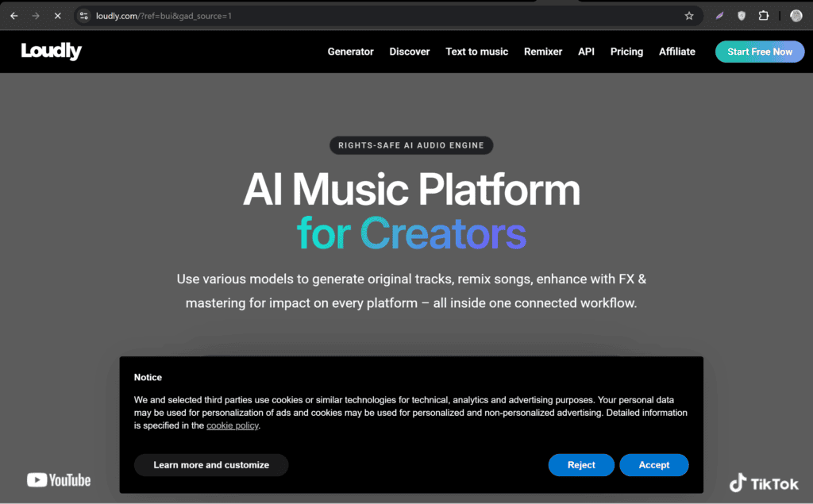Screen dimensions: 813x504
Task: Click the TikTok logo
Action: click(x=765, y=483)
